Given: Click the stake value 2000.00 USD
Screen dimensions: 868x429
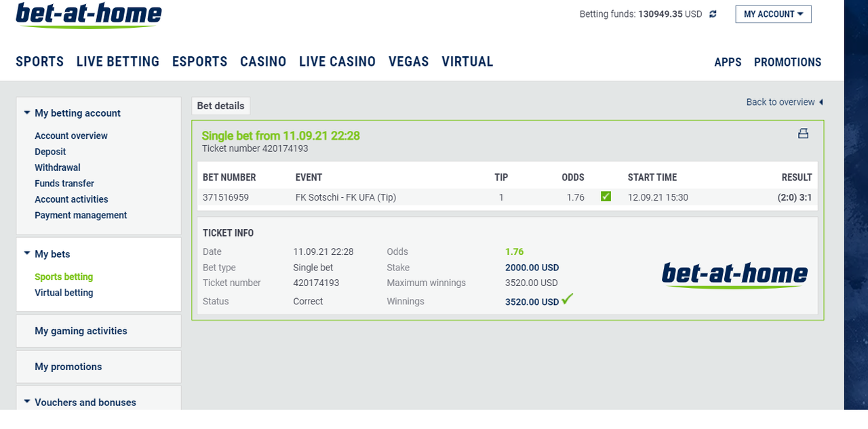Looking at the screenshot, I should click(x=532, y=268).
